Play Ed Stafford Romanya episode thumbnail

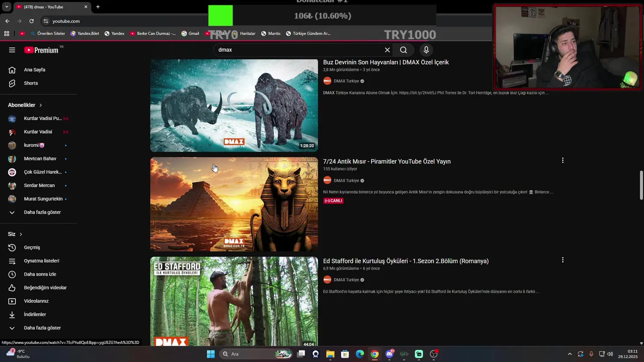pyautogui.click(x=234, y=302)
